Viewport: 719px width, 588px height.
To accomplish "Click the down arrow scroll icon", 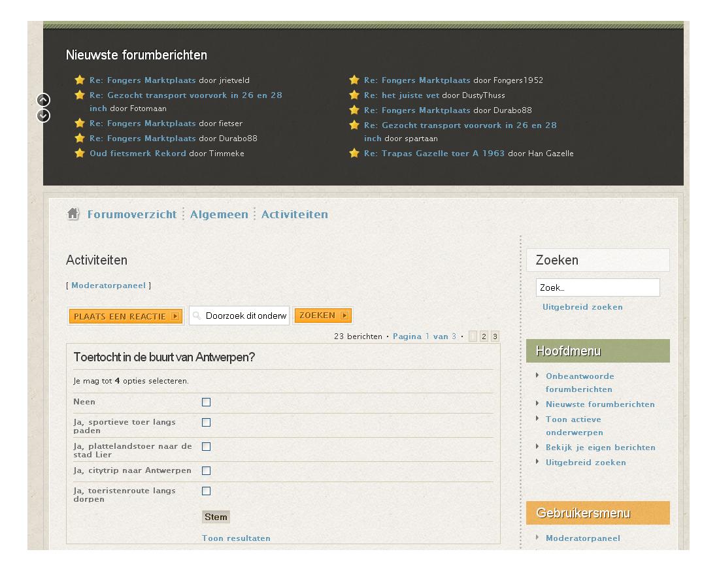I will click(x=43, y=116).
